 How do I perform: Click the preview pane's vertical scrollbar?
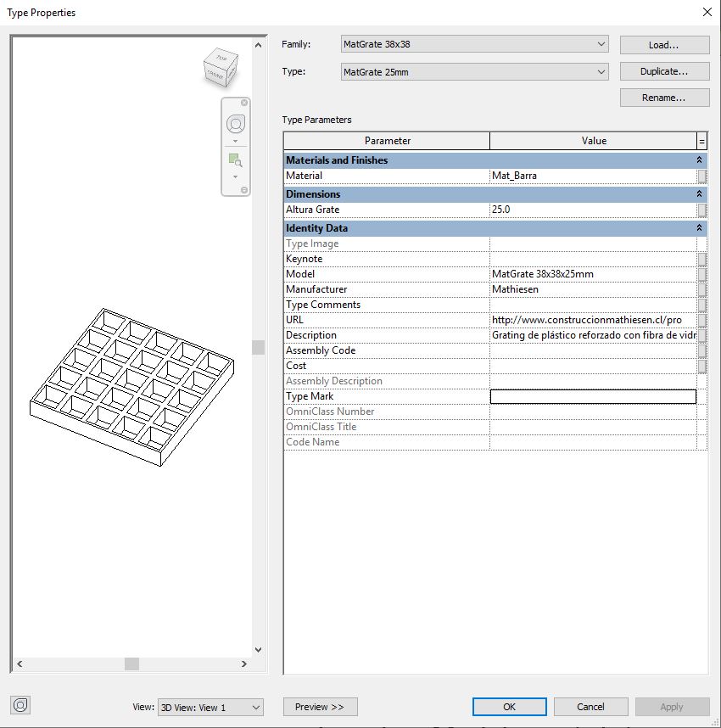tap(257, 346)
